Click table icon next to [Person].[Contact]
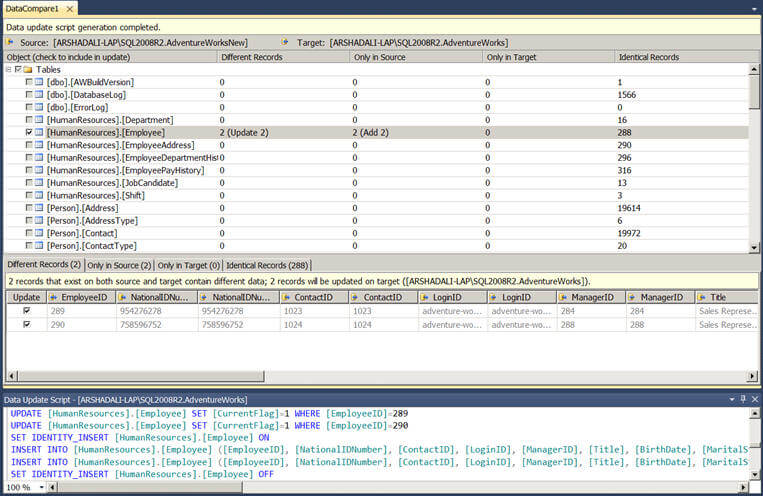Screen dimensions: 763x496 pos(39,233)
